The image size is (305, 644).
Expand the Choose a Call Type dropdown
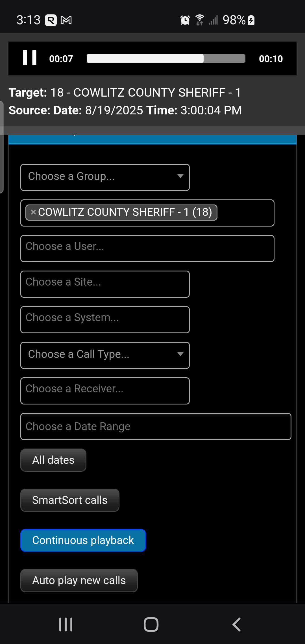(x=105, y=355)
